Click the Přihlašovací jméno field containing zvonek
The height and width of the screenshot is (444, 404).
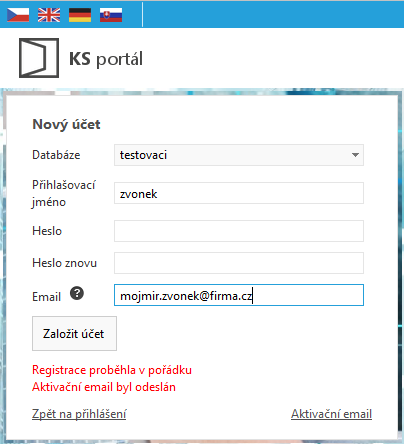point(239,193)
